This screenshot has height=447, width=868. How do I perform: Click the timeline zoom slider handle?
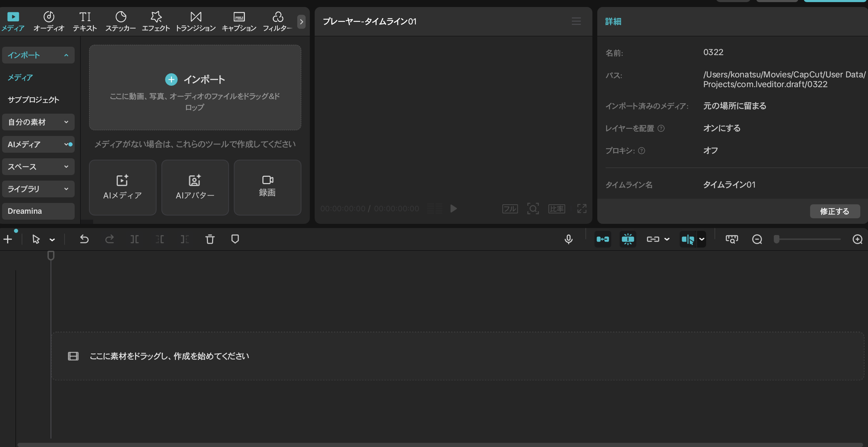776,239
